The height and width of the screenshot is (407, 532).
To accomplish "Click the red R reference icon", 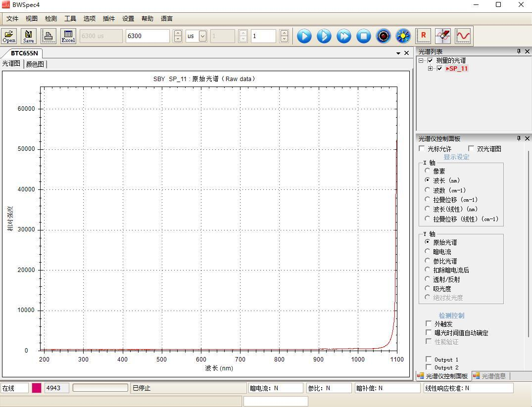I will (x=423, y=36).
